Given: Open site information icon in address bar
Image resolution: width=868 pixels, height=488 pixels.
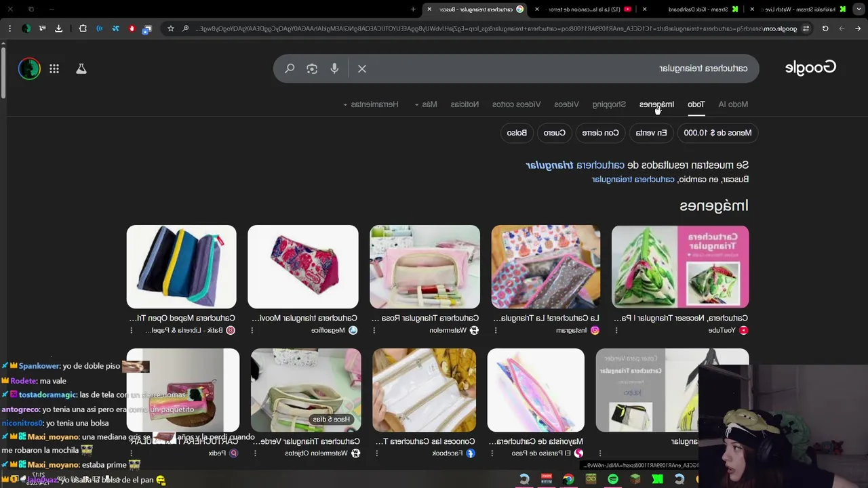Looking at the screenshot, I should (806, 28).
